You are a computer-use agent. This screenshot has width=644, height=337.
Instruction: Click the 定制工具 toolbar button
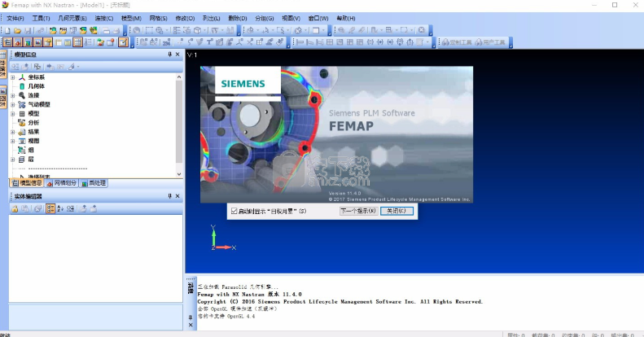(457, 42)
